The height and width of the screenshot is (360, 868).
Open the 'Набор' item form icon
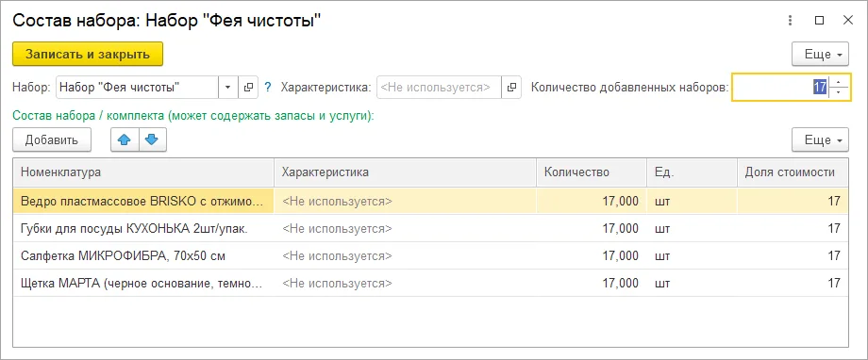pyautogui.click(x=248, y=88)
